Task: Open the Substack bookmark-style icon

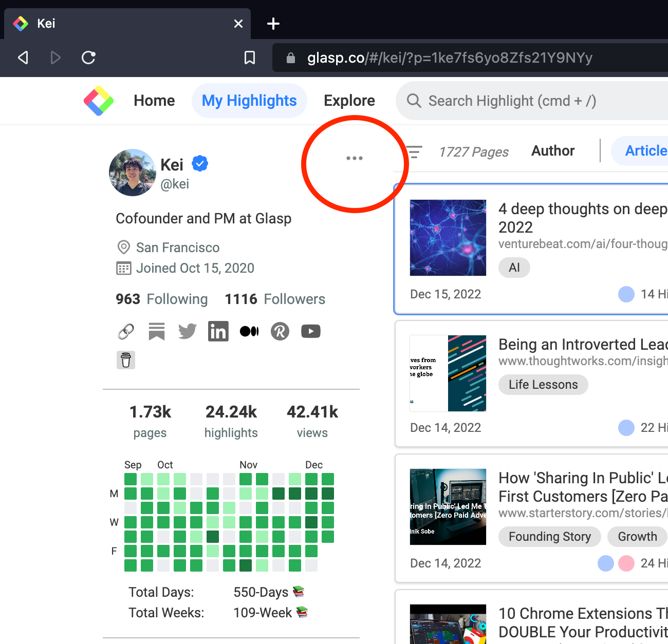Action: (x=157, y=331)
